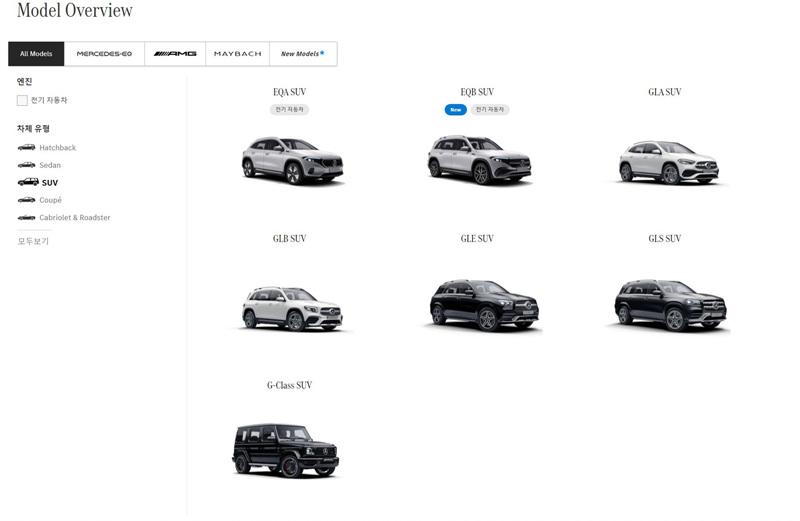The height and width of the screenshot is (521, 800).
Task: Open the GLS SUV title
Action: [665, 238]
